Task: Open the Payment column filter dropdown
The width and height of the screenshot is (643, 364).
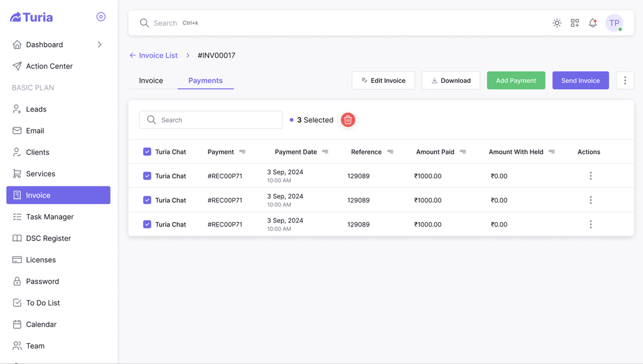Action: click(x=242, y=151)
